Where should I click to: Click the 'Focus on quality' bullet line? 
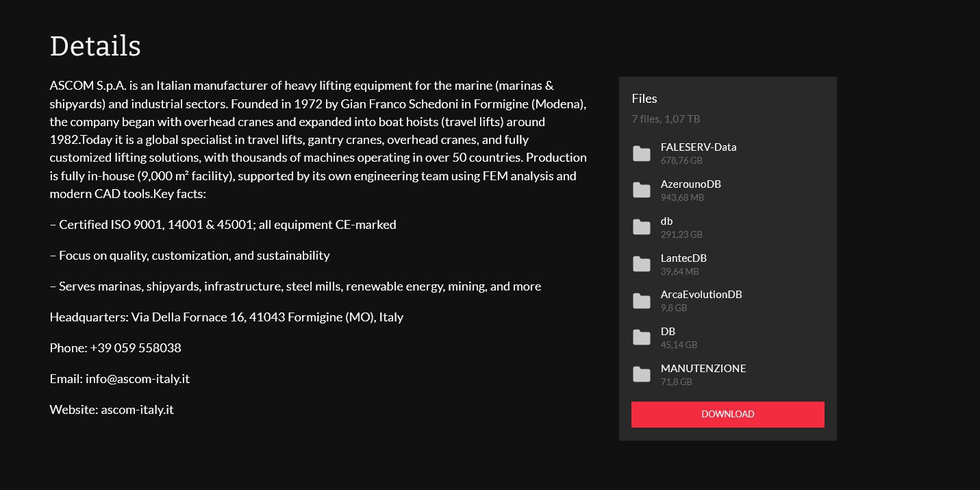(190, 256)
